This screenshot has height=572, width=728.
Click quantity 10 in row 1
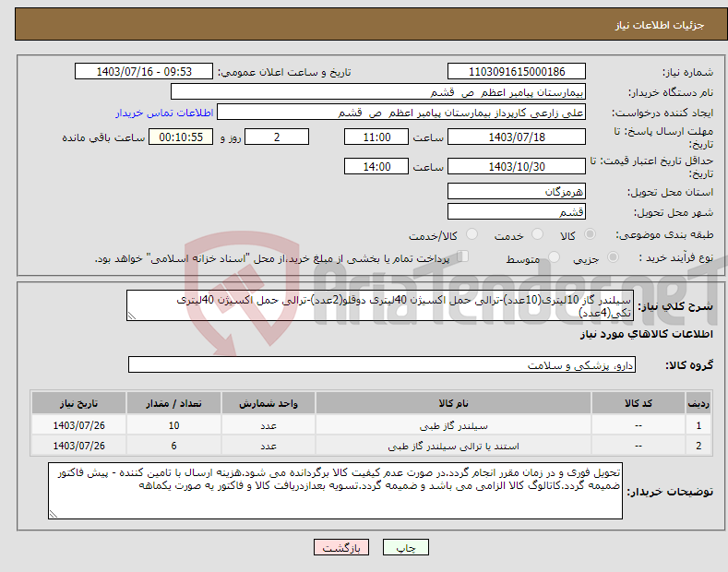(x=173, y=425)
